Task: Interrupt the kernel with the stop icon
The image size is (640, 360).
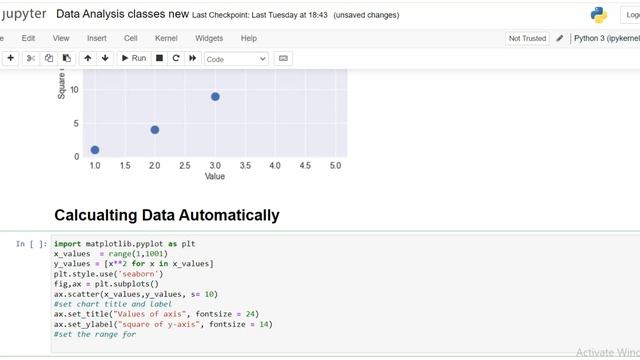Action: pos(160,58)
